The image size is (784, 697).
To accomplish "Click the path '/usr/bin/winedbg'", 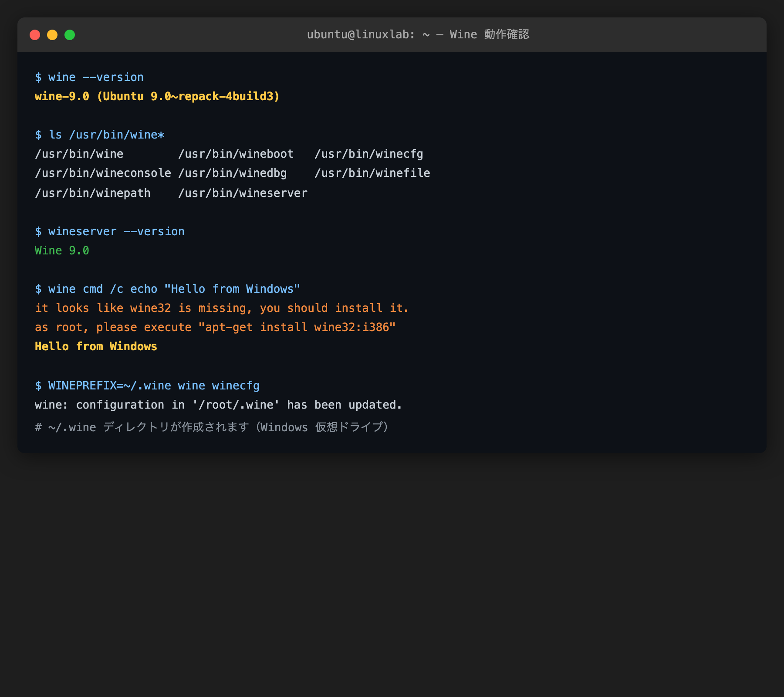I will tap(233, 173).
